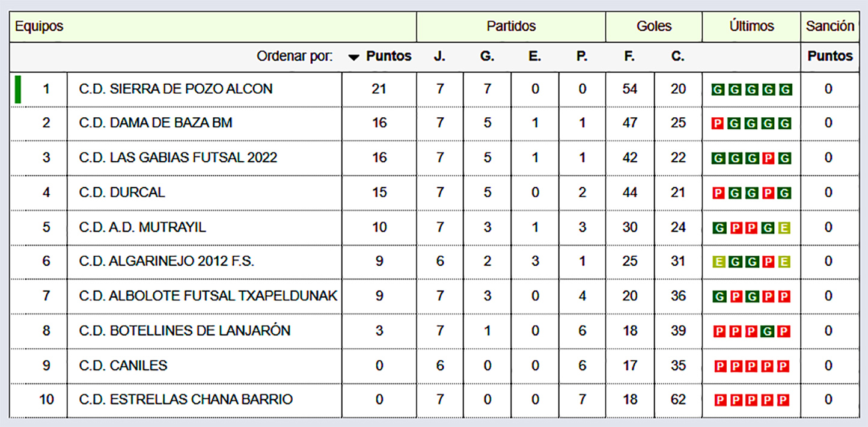Open C.D. SIERRA DE POZO ALCON team
This screenshot has height=427, width=868.
[176, 89]
